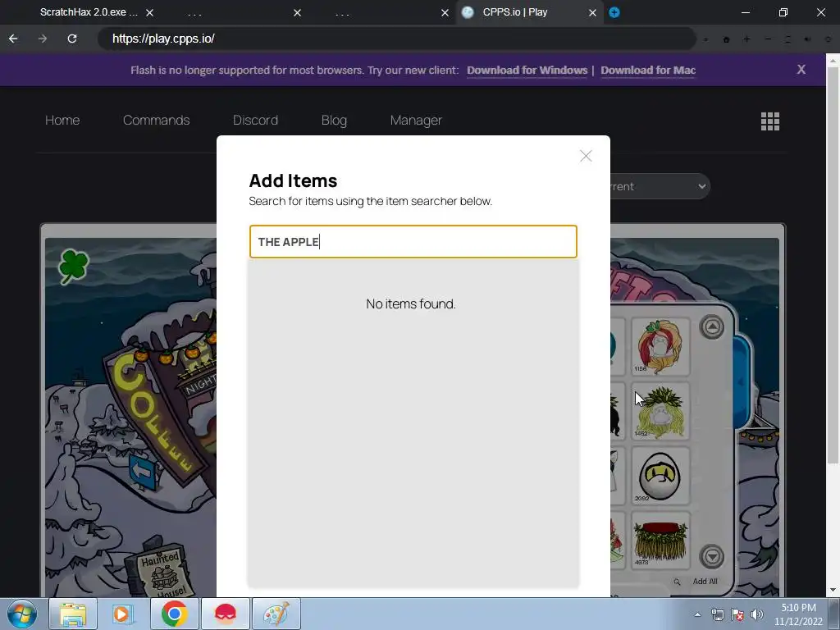Open File Explorer from taskbar
Screen dimensions: 840x630
point(73,614)
